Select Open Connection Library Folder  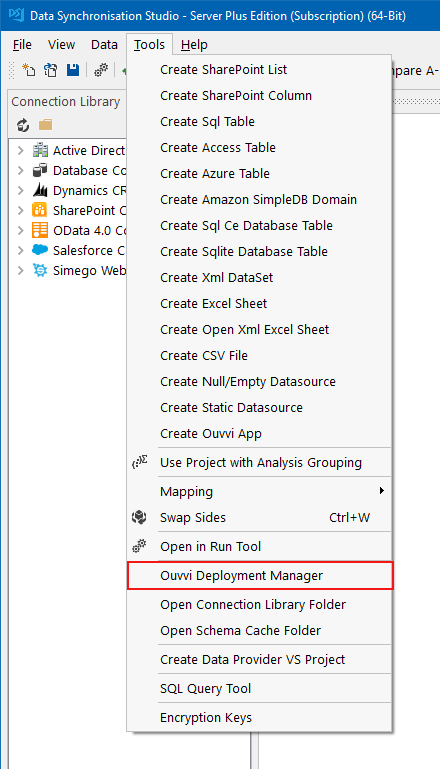tap(259, 604)
